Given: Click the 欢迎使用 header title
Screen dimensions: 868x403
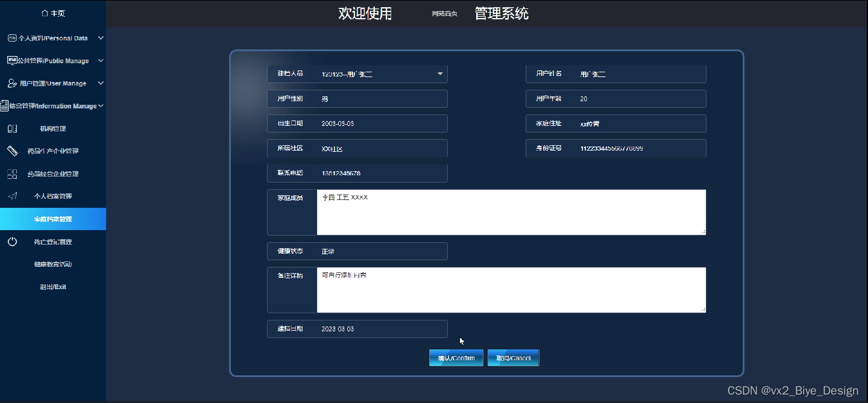Looking at the screenshot, I should (365, 13).
